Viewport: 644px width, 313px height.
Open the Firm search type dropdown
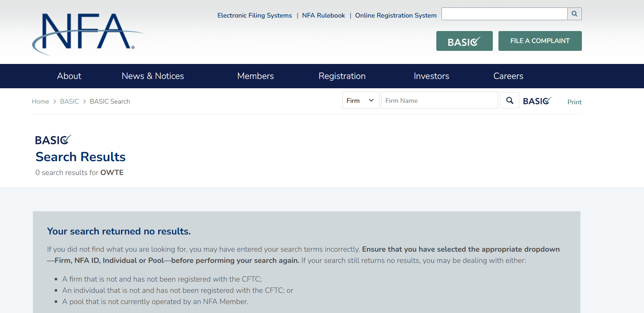[361, 100]
